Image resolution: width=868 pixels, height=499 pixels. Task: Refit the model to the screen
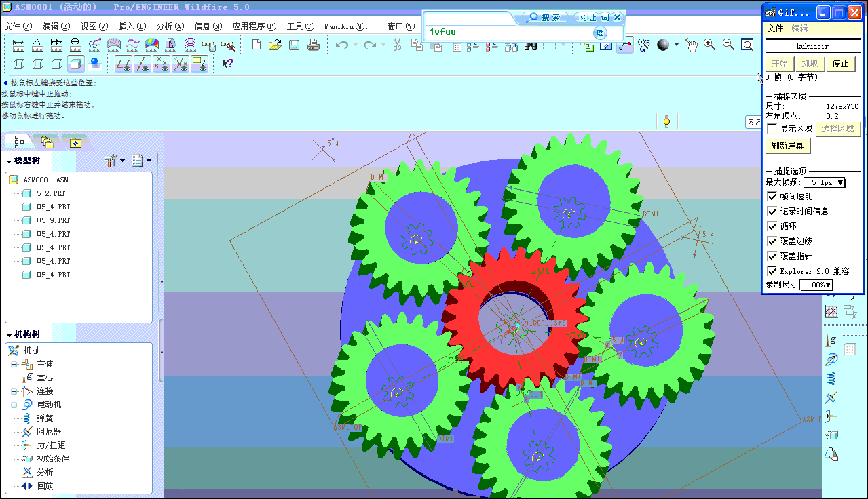click(x=747, y=45)
